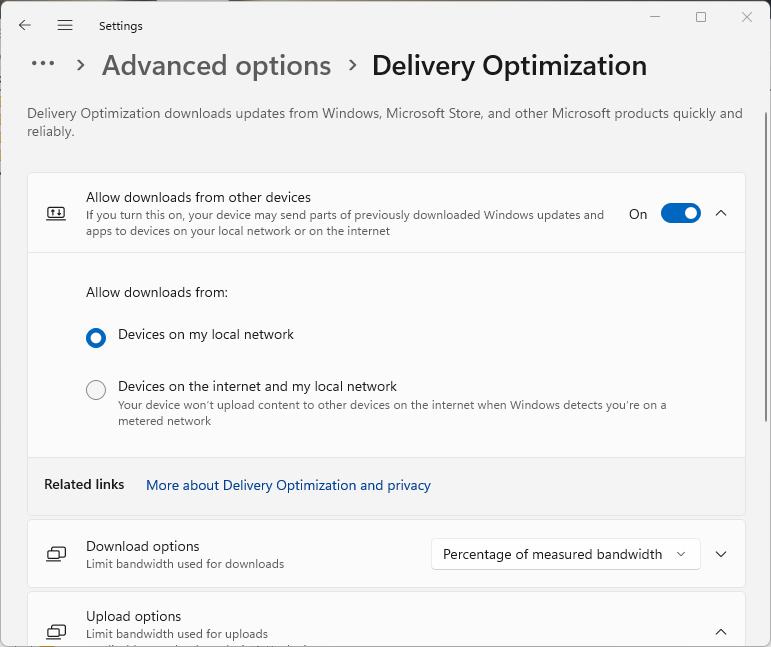Collapse the Allow downloads section chevron
The width and height of the screenshot is (771, 647).
click(721, 213)
